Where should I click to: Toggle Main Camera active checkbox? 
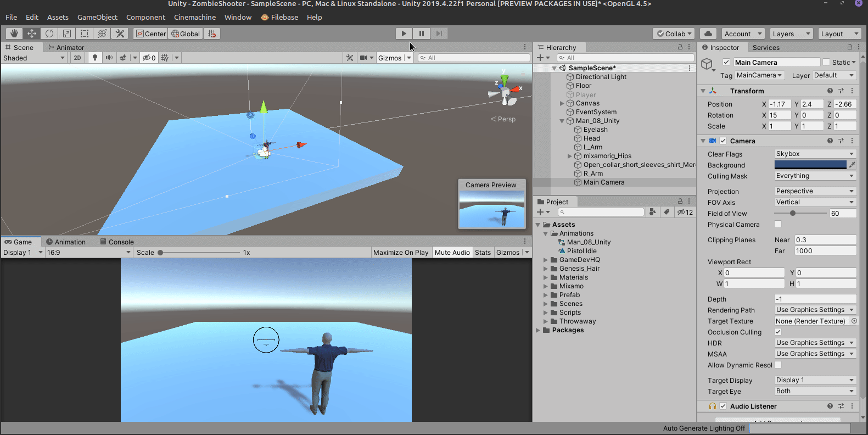pos(726,62)
